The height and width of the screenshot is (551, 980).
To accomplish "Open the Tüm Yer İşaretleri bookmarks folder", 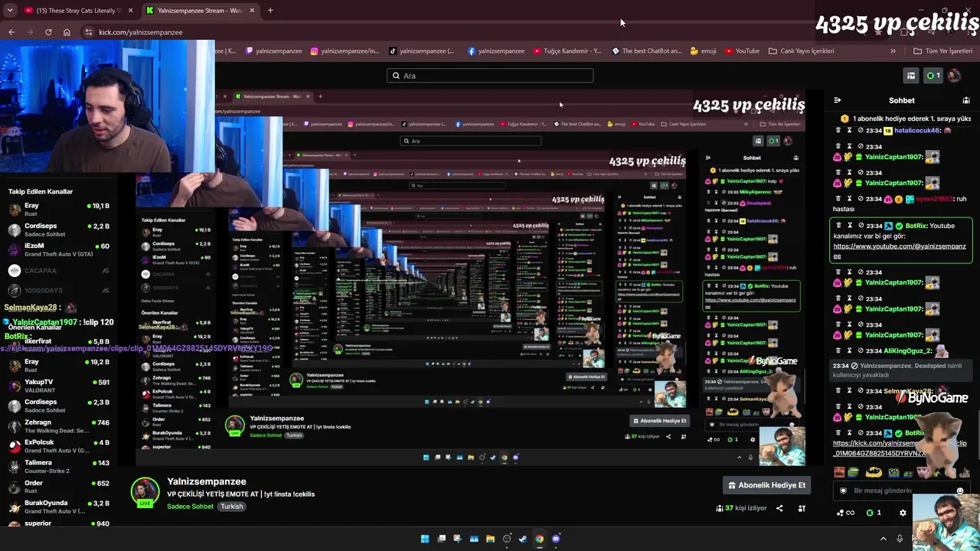I will click(943, 51).
